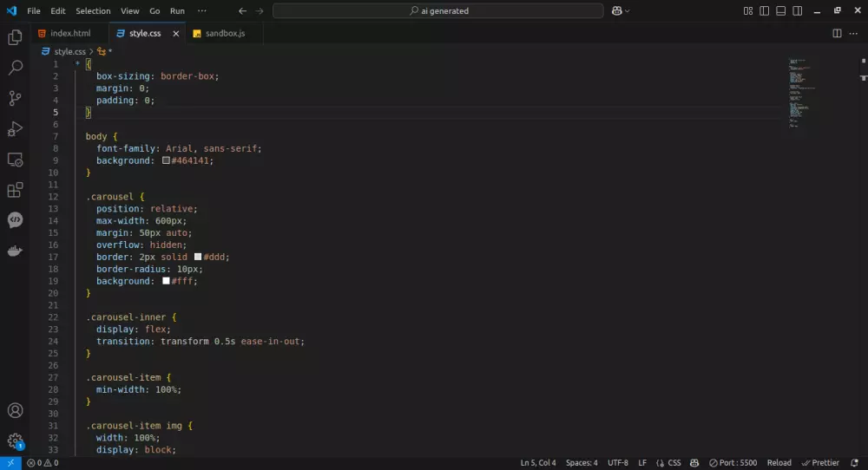868x470 pixels.
Task: Open the Docker whale view
Action: tap(15, 251)
